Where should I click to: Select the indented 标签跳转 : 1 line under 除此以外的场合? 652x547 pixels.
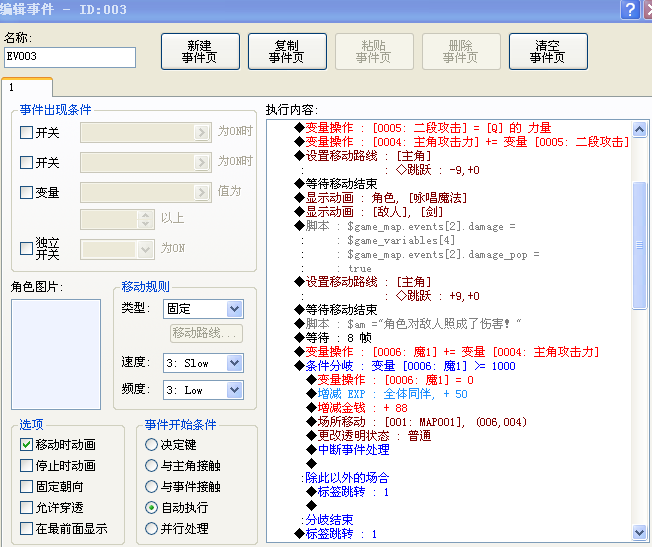tap(348, 492)
